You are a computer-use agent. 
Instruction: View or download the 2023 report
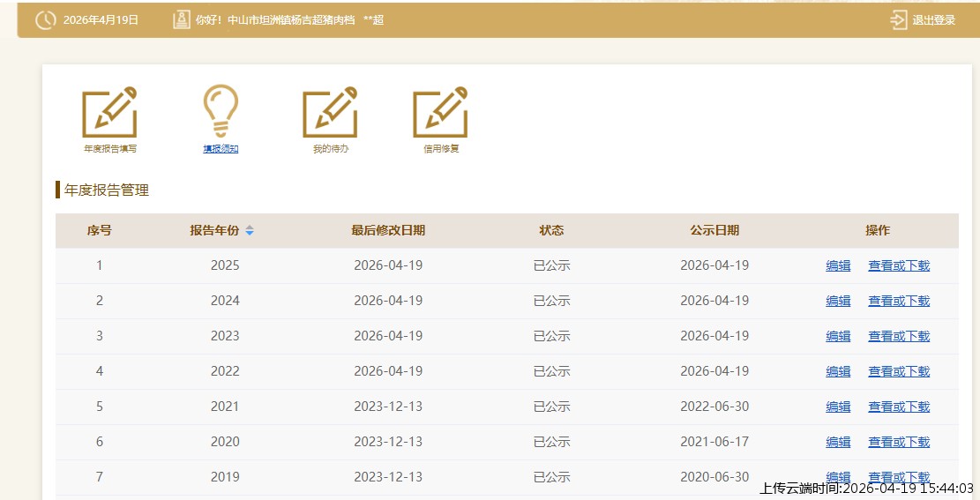899,336
